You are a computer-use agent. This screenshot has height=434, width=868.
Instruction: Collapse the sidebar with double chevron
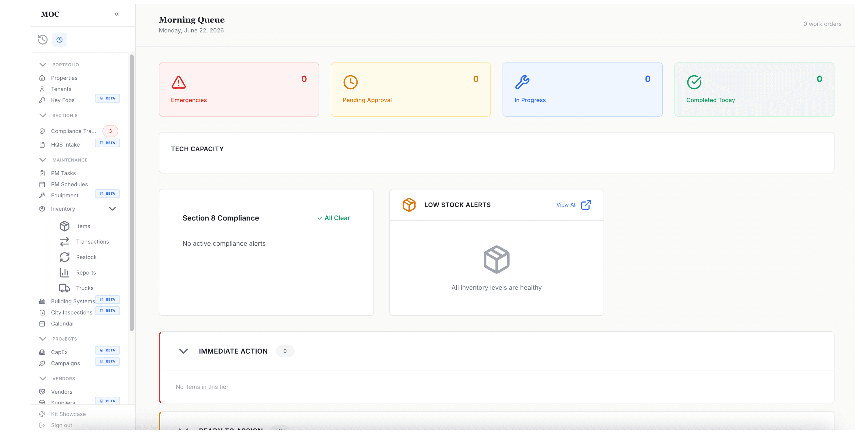point(117,14)
